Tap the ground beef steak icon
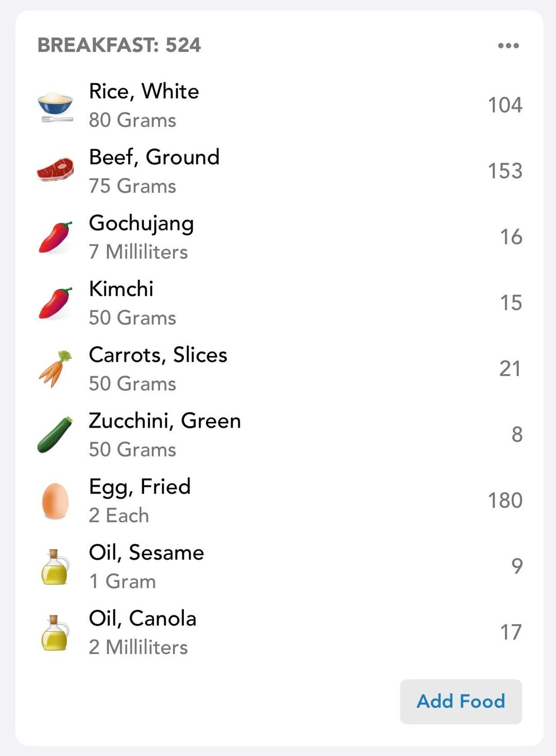 click(x=56, y=170)
